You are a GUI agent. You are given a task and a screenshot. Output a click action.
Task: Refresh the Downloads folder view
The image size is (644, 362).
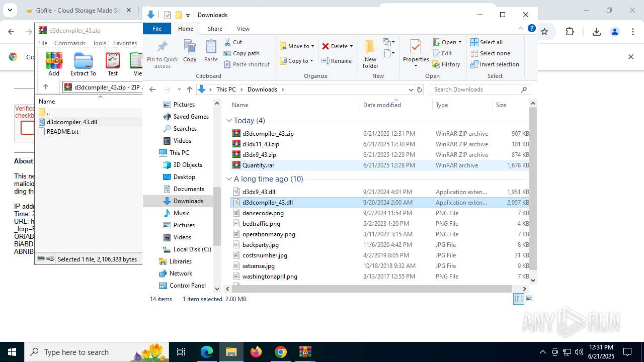click(420, 89)
